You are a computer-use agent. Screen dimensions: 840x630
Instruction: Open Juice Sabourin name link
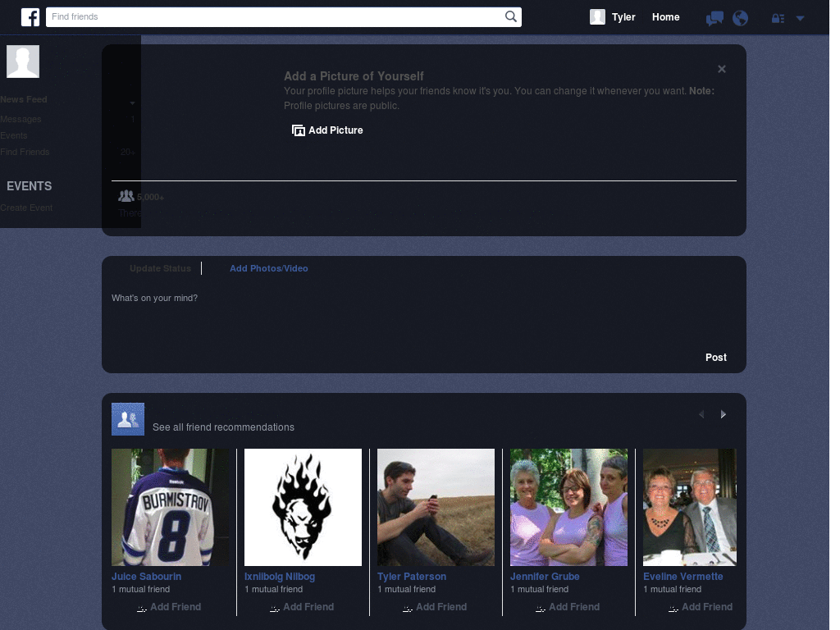tap(146, 577)
